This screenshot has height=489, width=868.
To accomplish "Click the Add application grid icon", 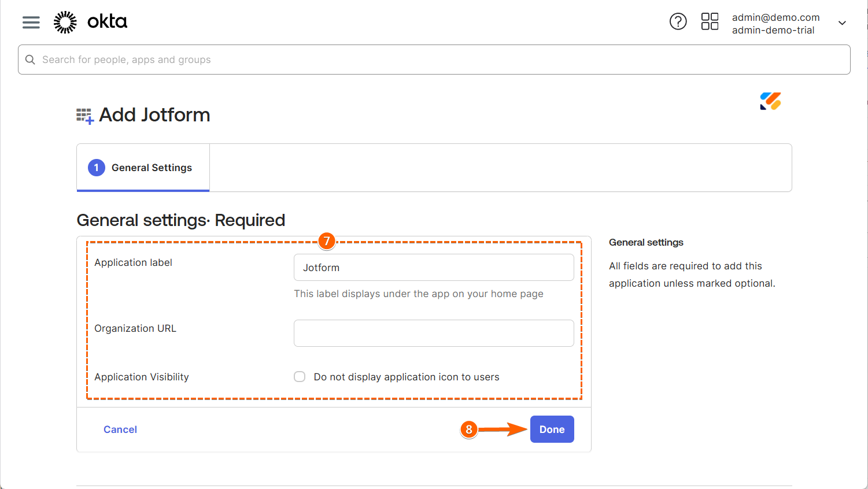I will [x=84, y=116].
